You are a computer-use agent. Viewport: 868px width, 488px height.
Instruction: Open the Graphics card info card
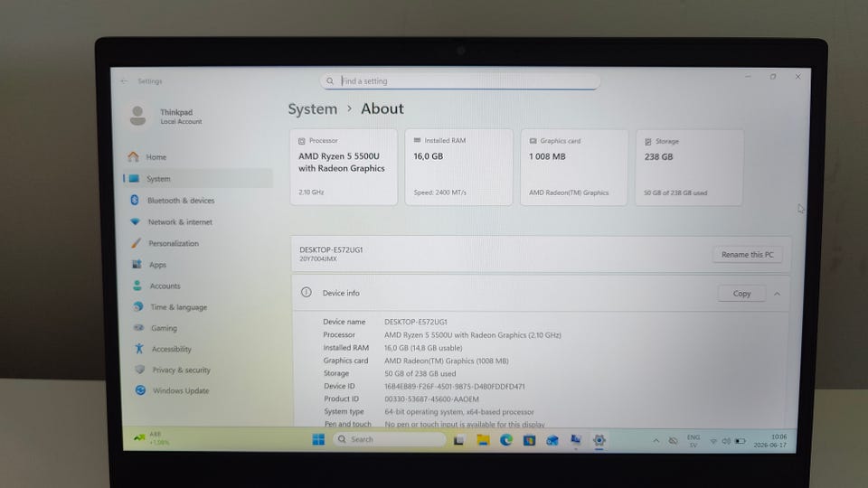pos(573,168)
